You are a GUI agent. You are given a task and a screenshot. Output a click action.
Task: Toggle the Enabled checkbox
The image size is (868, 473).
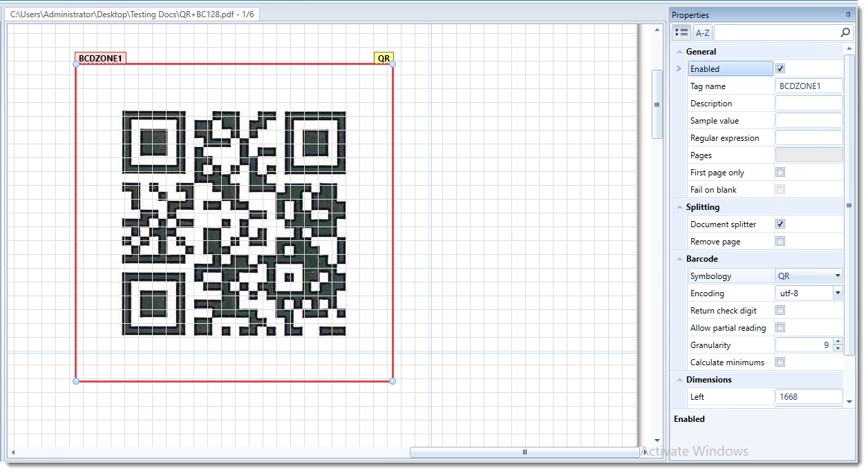click(x=780, y=68)
